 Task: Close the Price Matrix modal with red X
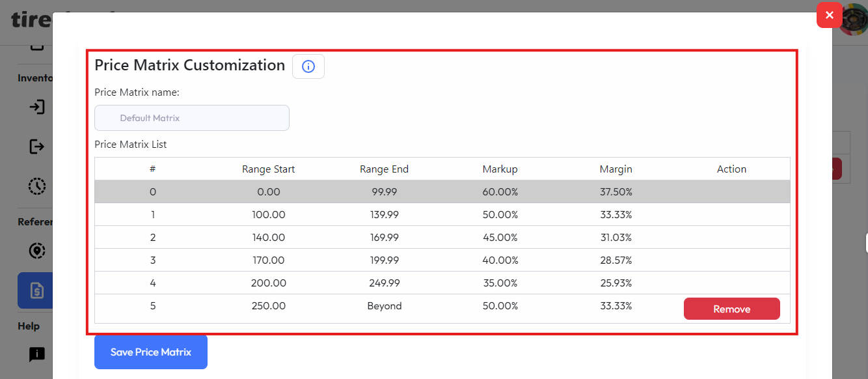(829, 15)
